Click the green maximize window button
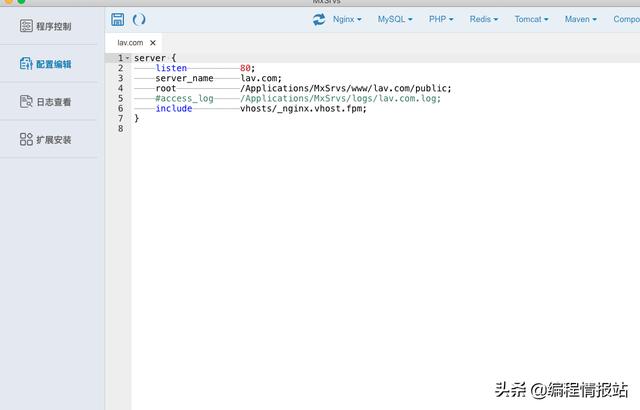 click(x=21, y=2)
